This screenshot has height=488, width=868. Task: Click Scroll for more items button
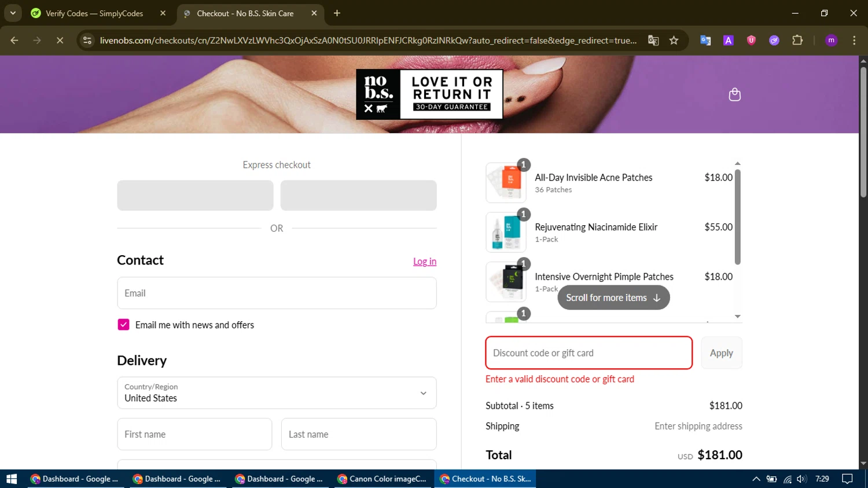613,298
